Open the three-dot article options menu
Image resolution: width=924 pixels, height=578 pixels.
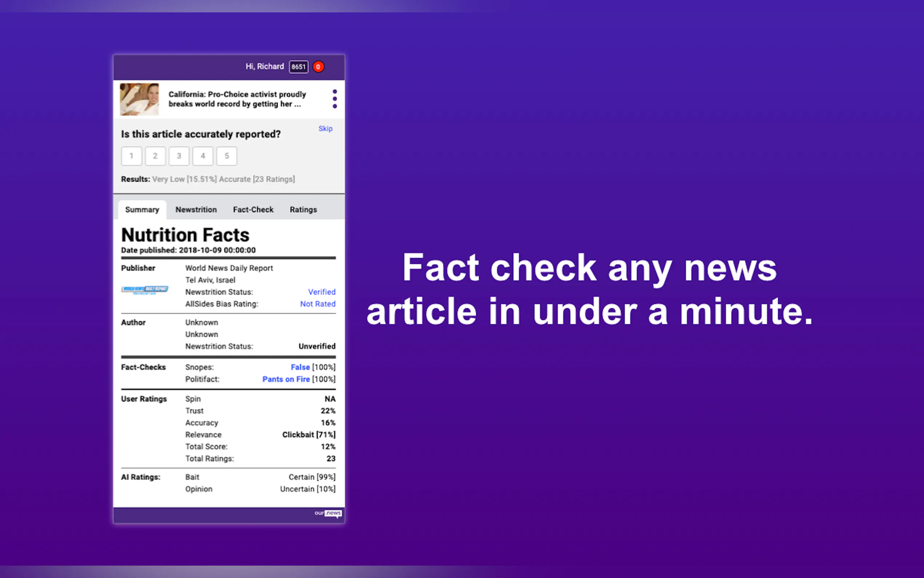tap(335, 99)
